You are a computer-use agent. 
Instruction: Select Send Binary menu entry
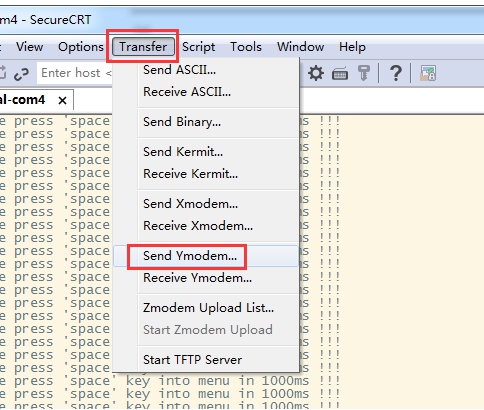[206, 122]
